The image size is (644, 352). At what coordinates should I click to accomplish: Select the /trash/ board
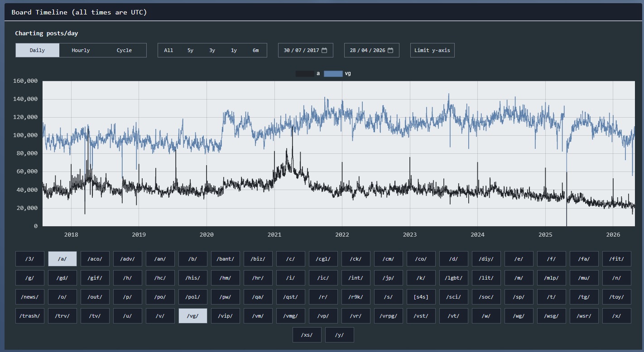coord(30,316)
